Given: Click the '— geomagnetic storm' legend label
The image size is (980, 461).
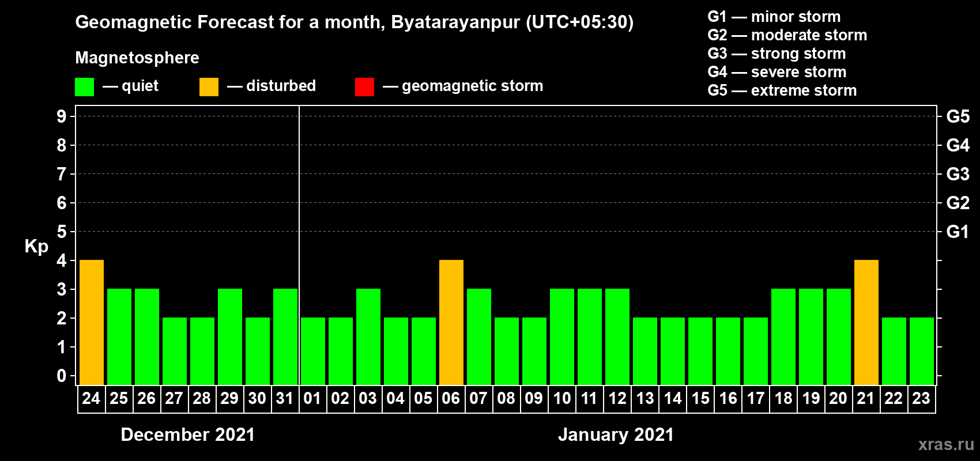Looking at the screenshot, I should pyautogui.click(x=463, y=86).
